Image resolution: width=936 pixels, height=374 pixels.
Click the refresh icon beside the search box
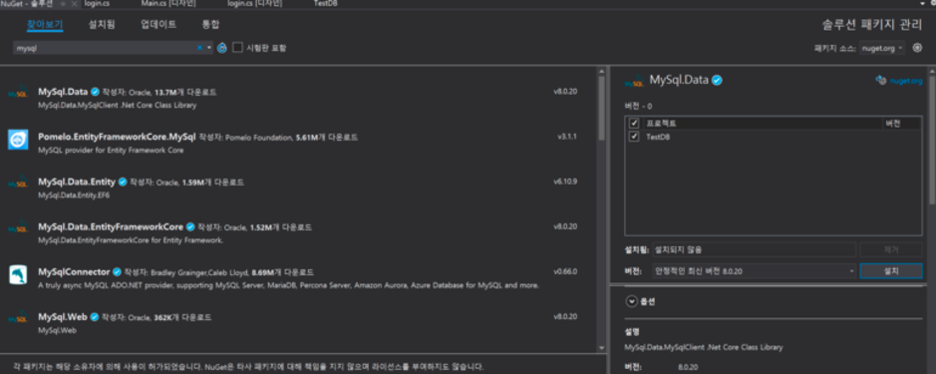[x=222, y=48]
